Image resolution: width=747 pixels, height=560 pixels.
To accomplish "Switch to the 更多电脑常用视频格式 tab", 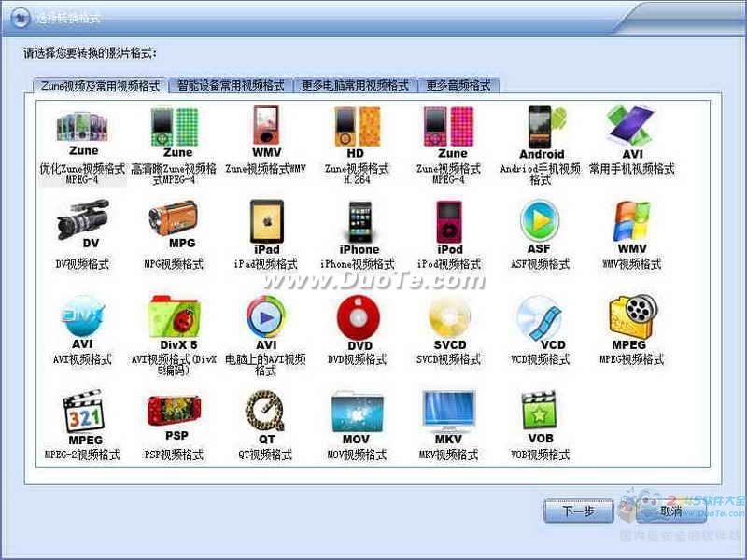I will 356,85.
